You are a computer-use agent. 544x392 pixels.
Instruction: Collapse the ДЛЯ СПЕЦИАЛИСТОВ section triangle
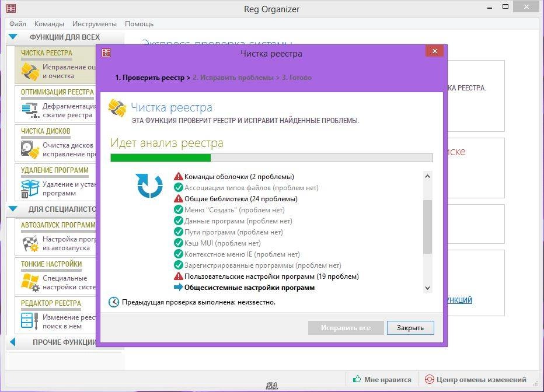(x=13, y=209)
